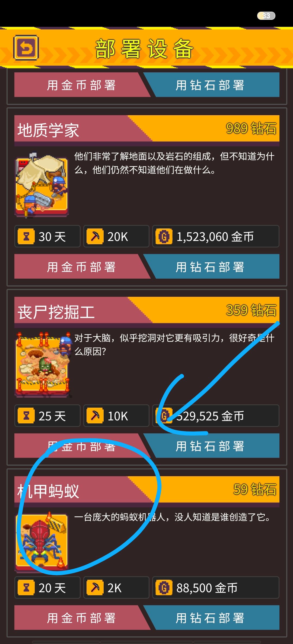Tap the back arrow icon

(26, 48)
